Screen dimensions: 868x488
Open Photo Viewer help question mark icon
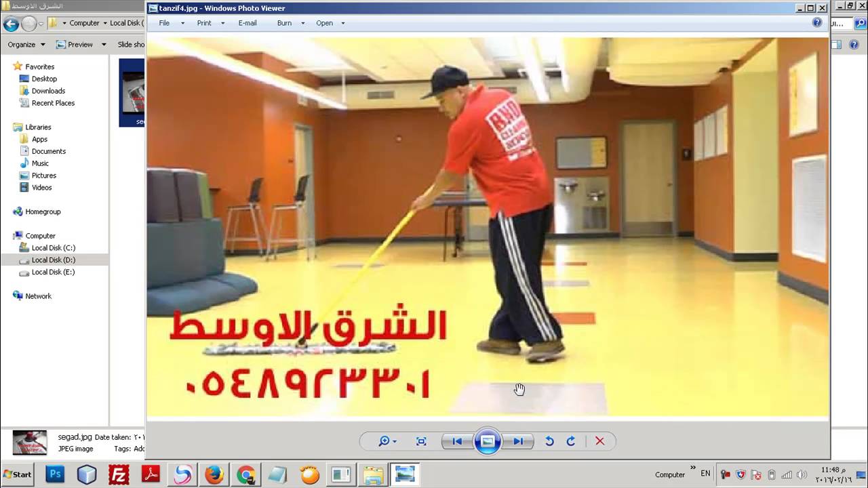[817, 22]
